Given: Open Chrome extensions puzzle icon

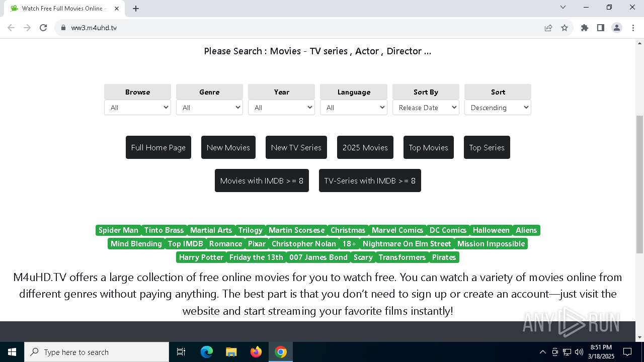Looking at the screenshot, I should [585, 28].
